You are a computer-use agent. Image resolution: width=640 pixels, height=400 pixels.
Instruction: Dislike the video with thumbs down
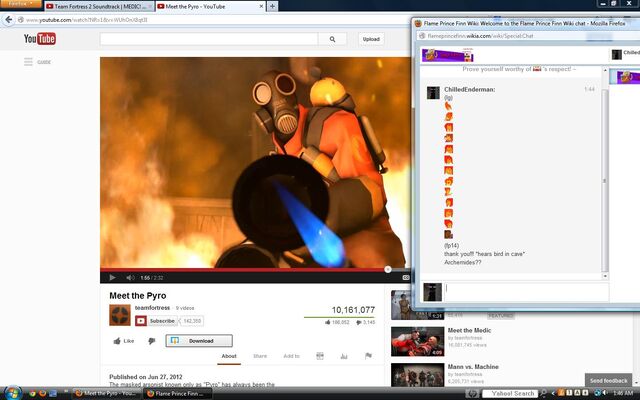tap(151, 341)
